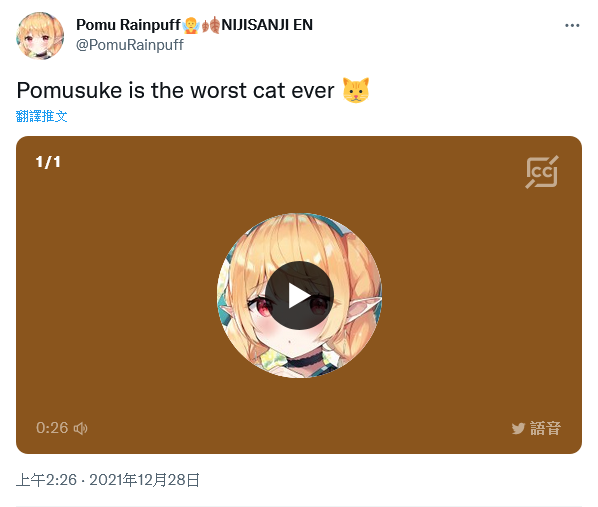Screen dimensions: 598x507
Task: Click the leaf emoji beside the name
Action: pos(211,25)
